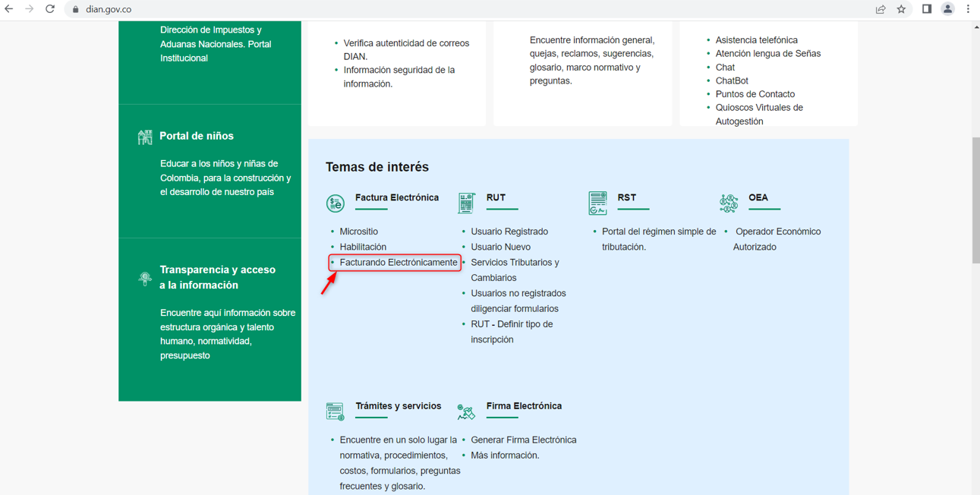Viewport: 980px width, 495px height.
Task: Reload the page using the browser refresh button
Action: (50, 9)
